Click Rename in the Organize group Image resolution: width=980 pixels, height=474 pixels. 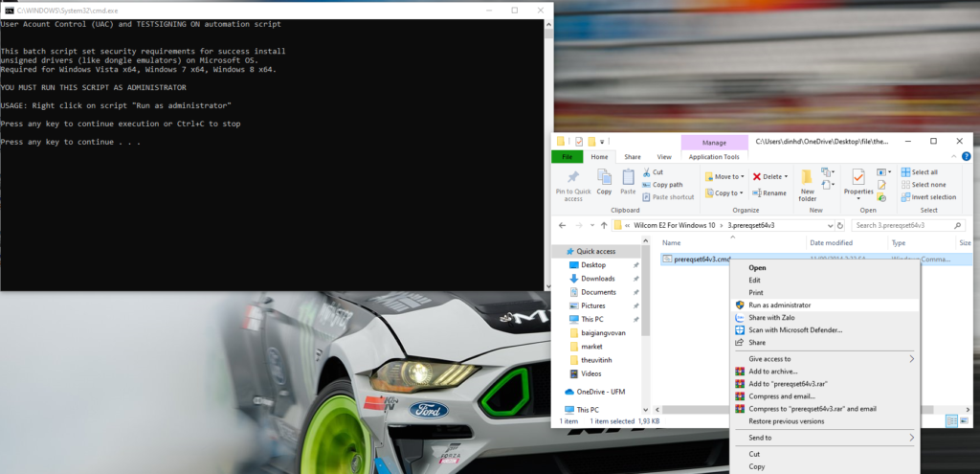click(x=769, y=193)
